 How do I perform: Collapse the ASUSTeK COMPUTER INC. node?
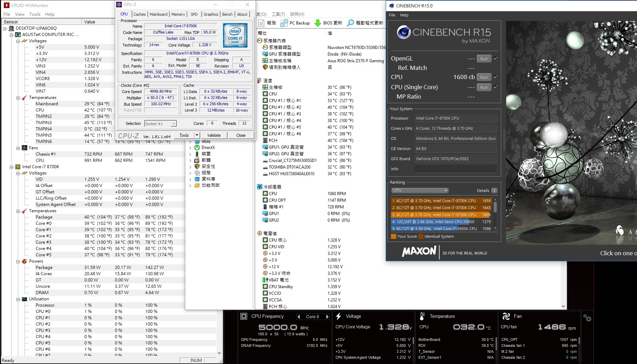[12, 35]
